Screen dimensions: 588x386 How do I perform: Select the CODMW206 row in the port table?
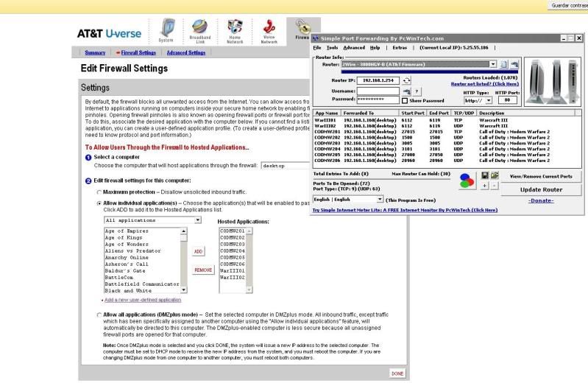(447, 161)
